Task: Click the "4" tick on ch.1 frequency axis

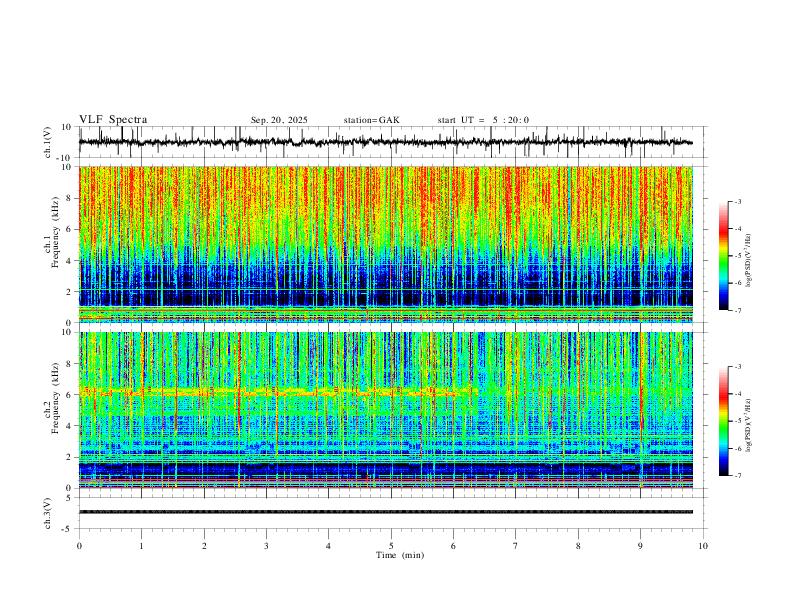Action: 69,261
